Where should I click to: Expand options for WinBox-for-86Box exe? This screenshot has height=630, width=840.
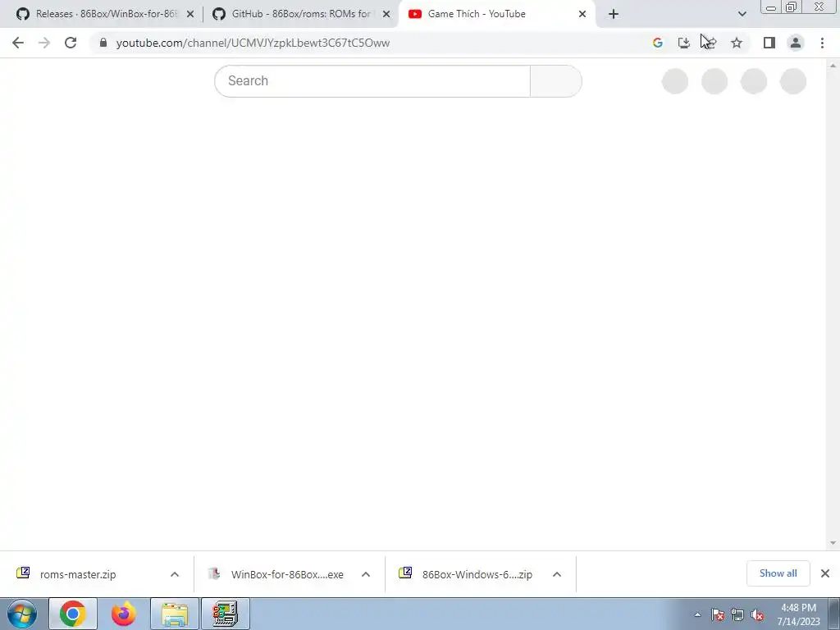pos(366,574)
